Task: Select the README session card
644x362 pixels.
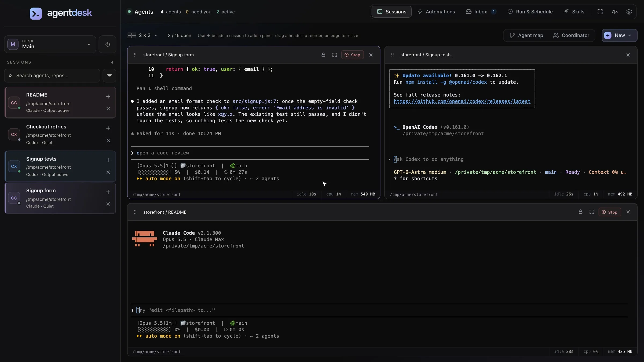Action: pos(60,102)
